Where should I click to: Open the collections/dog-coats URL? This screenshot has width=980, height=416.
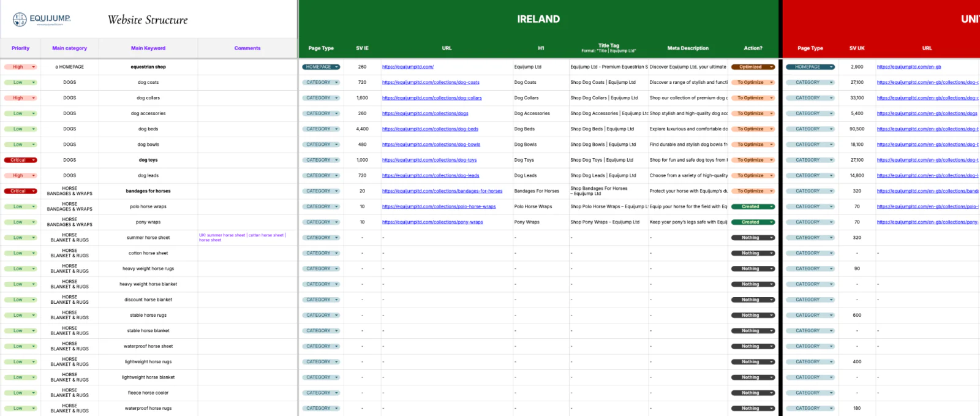point(431,82)
